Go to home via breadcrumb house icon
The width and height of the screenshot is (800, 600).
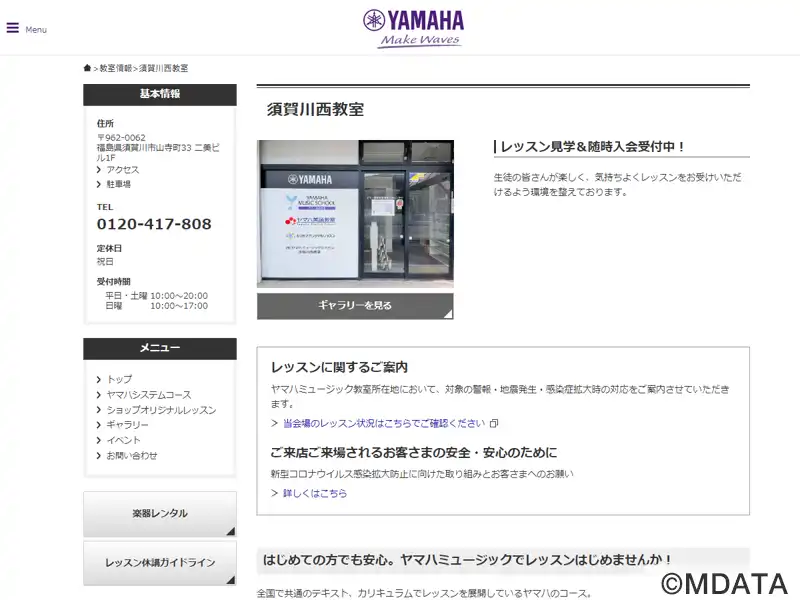(87, 68)
